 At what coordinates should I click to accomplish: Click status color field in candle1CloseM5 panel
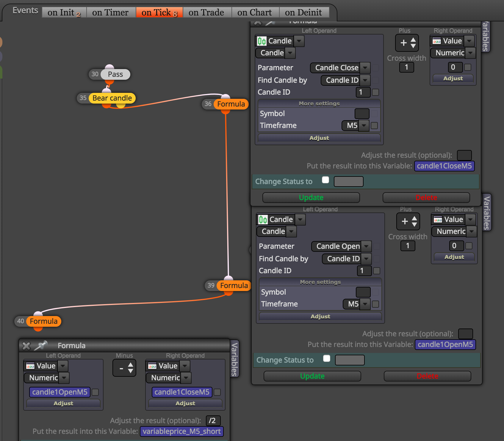[349, 182]
